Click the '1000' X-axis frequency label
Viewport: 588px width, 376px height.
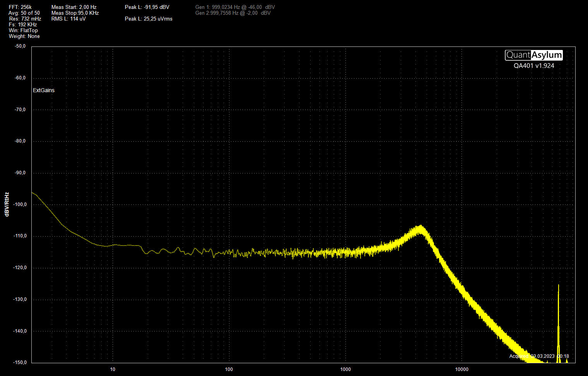tap(345, 369)
